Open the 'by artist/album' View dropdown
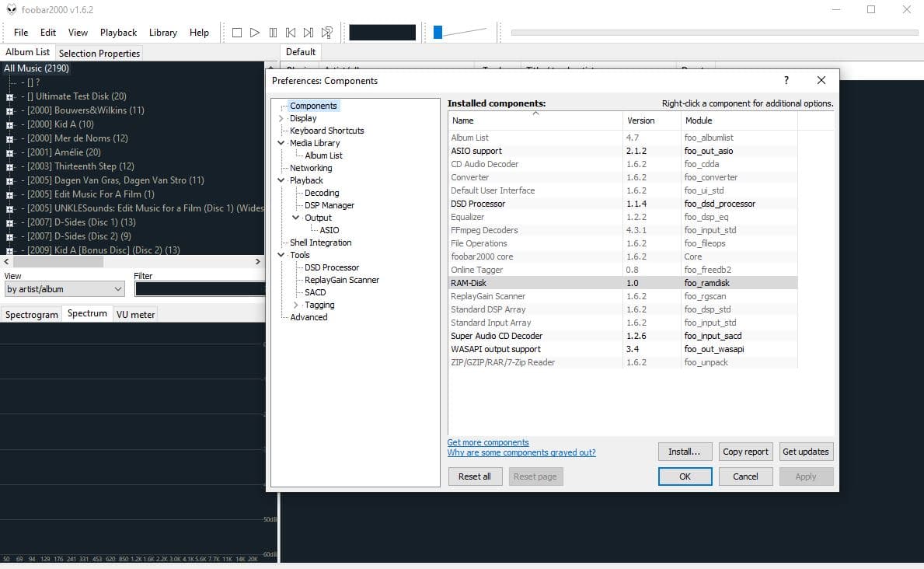 pyautogui.click(x=65, y=289)
